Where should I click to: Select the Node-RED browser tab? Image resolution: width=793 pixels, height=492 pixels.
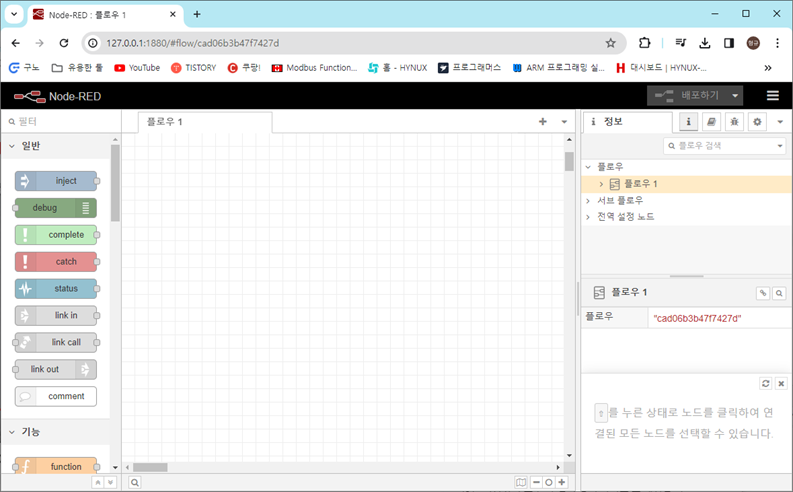(x=105, y=15)
